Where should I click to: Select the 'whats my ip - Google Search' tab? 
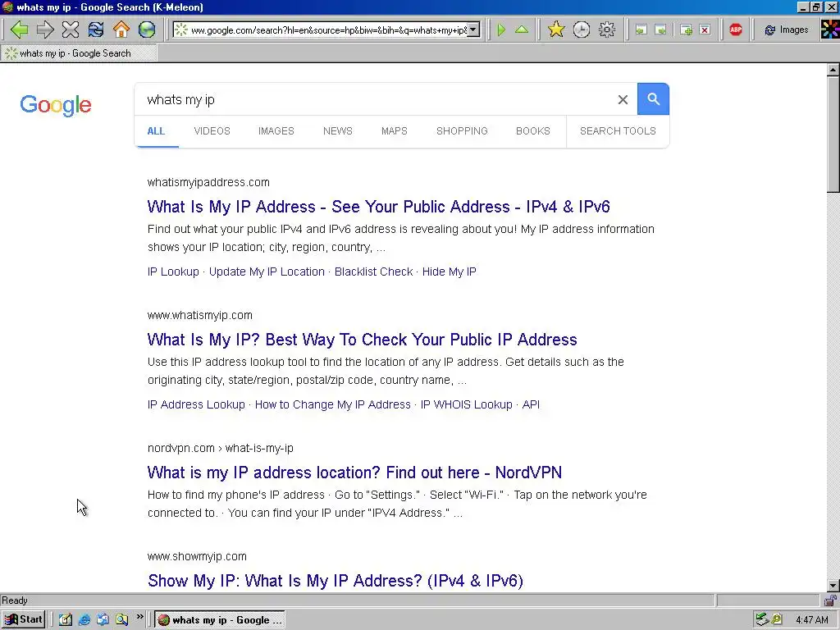79,53
